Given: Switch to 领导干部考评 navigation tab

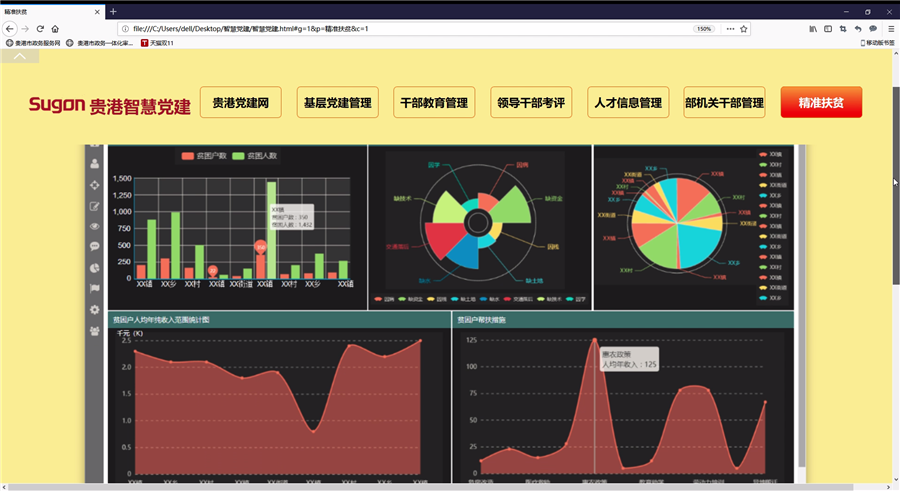Looking at the screenshot, I should pyautogui.click(x=531, y=102).
